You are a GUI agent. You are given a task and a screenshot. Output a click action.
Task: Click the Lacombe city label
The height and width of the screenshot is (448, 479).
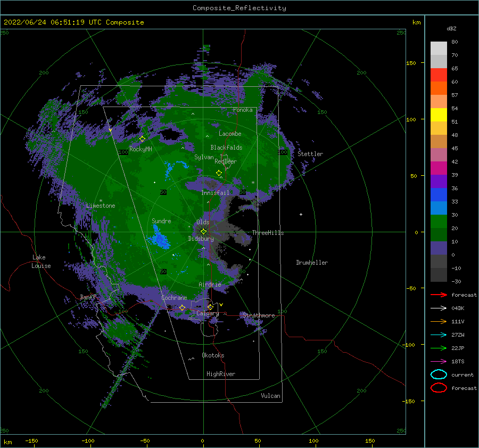230,134
